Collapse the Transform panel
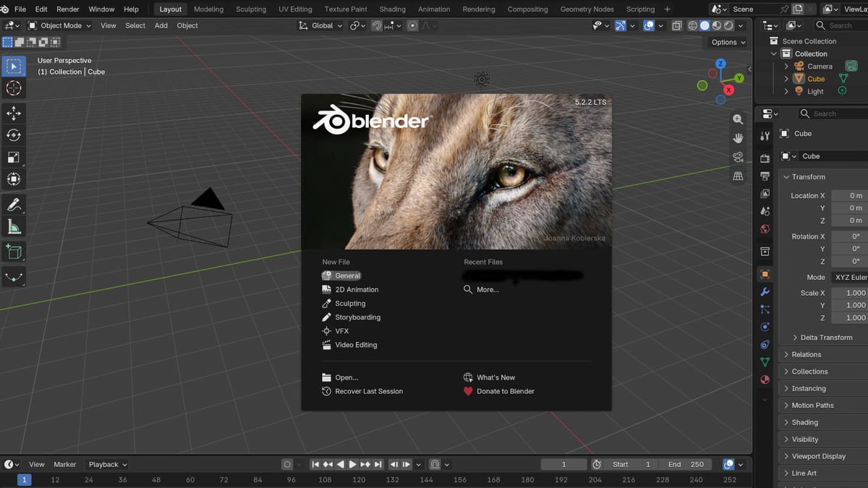 [x=808, y=177]
